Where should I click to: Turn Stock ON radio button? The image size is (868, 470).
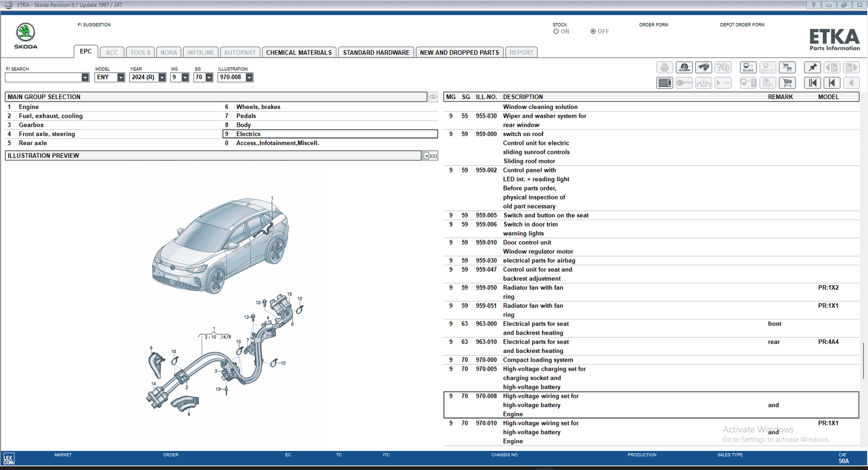pos(556,31)
